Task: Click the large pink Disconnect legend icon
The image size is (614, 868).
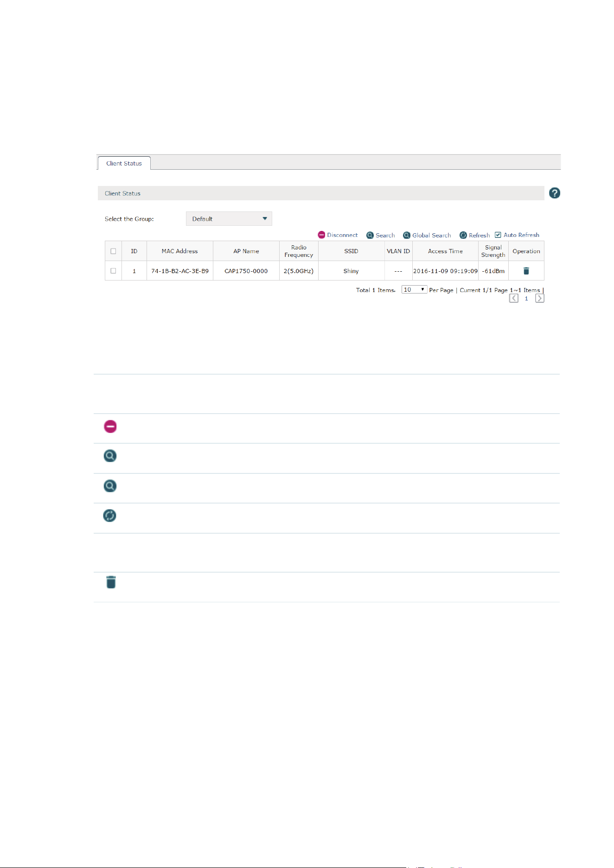Action: (x=110, y=426)
